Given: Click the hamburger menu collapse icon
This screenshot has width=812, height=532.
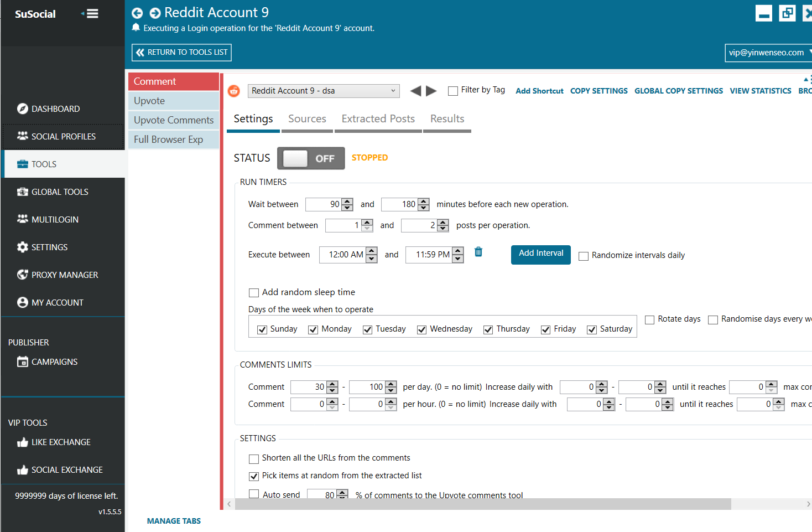Looking at the screenshot, I should (90, 14).
